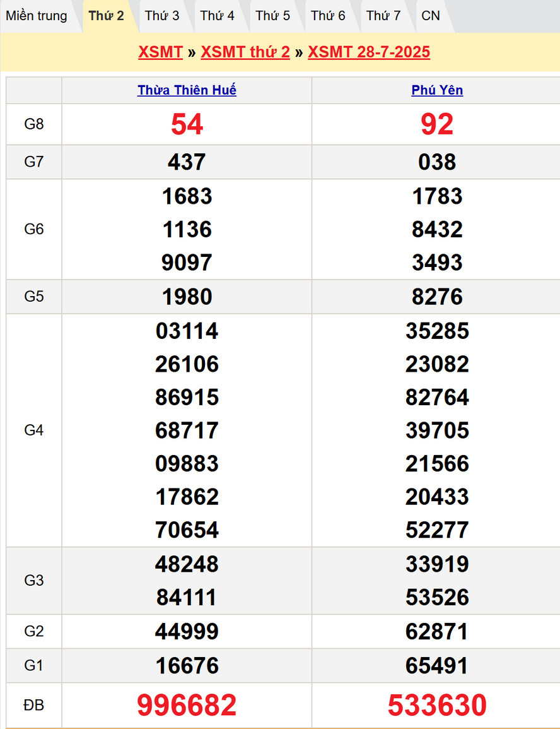Open the XSMT thứ 2 link

[245, 52]
